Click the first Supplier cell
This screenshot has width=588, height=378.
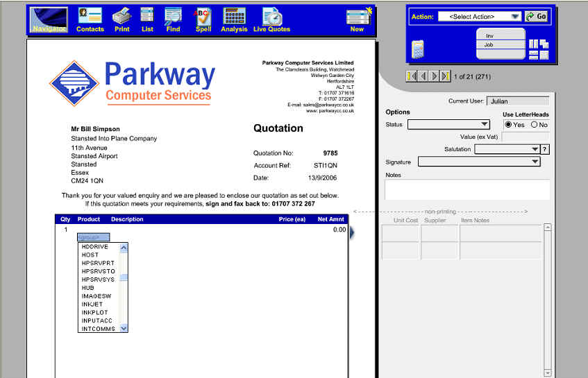(x=439, y=234)
